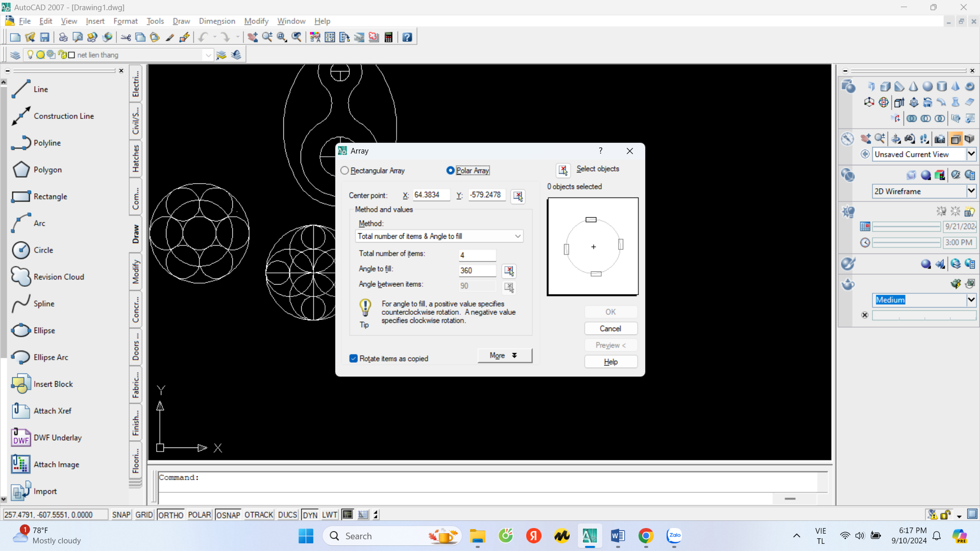Select the Polygon tool
Image resolution: width=980 pixels, height=551 pixels.
37,169
